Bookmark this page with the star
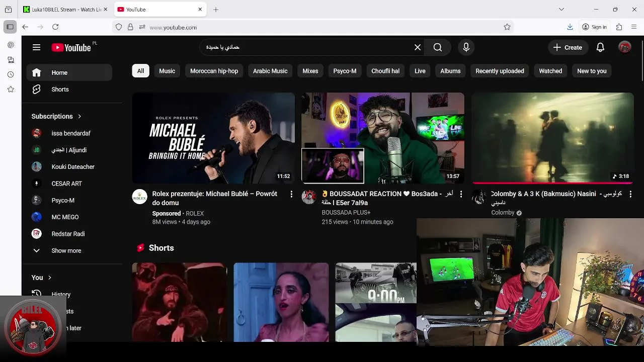The height and width of the screenshot is (362, 644). coord(507,27)
